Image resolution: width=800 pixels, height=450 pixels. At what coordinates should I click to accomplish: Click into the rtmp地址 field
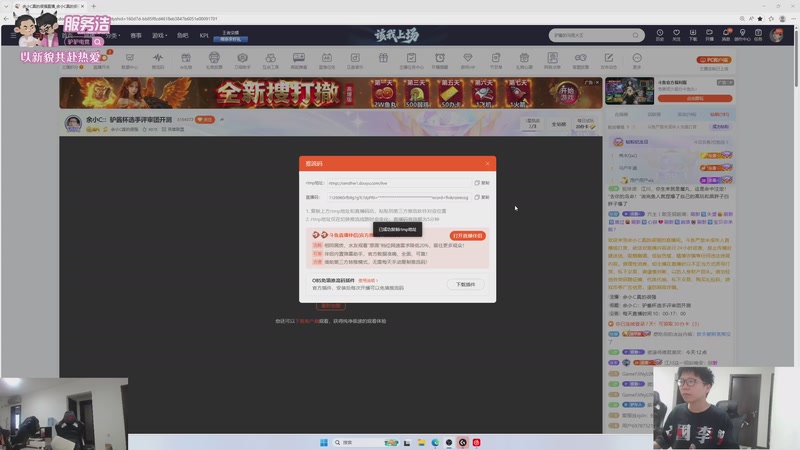[x=398, y=183]
